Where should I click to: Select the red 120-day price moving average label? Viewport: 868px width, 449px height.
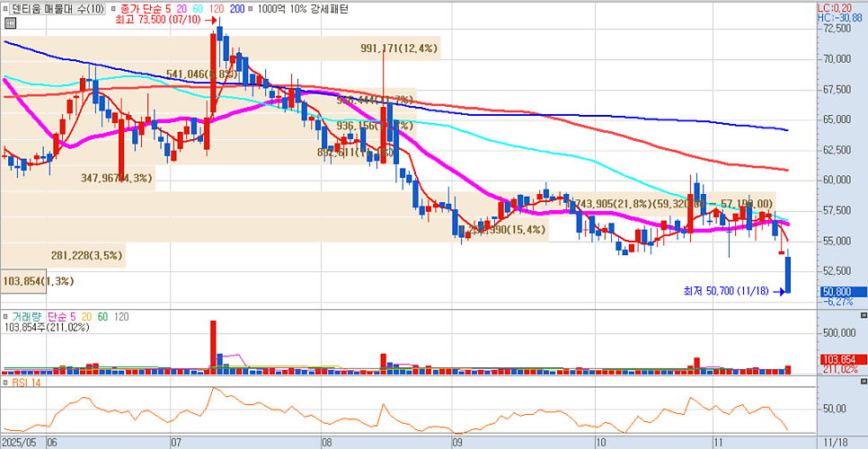217,9
